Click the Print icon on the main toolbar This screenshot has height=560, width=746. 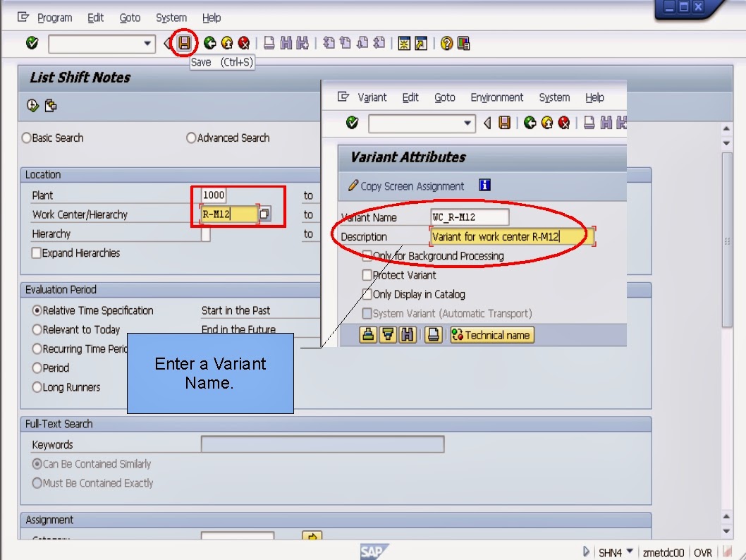point(270,43)
